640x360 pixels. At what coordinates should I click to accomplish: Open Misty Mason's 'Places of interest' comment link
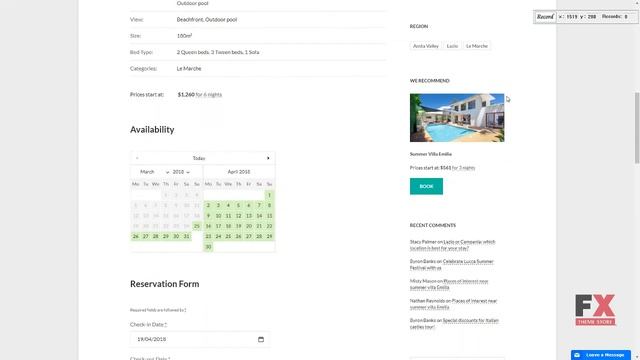(449, 284)
